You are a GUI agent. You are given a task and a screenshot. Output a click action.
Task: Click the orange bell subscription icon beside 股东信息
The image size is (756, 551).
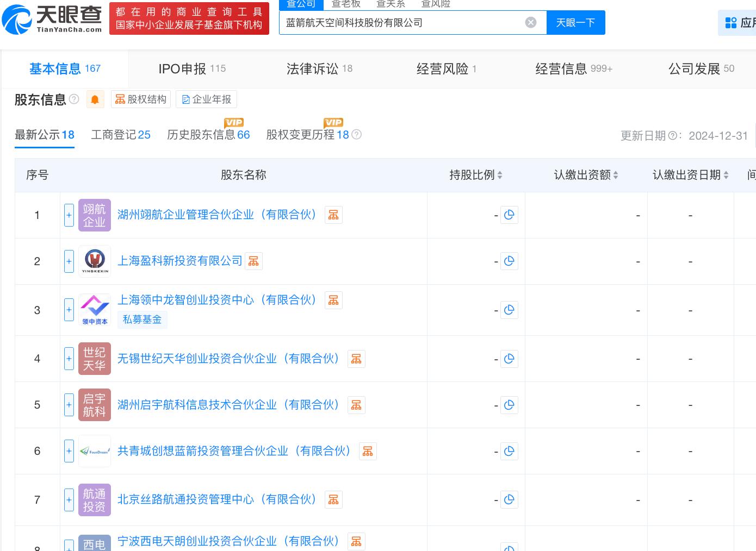coord(95,99)
